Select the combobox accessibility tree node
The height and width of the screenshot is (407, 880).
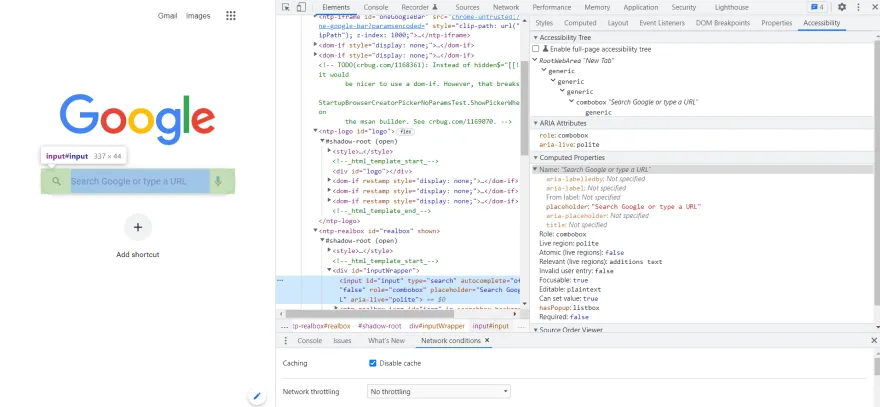tap(637, 102)
